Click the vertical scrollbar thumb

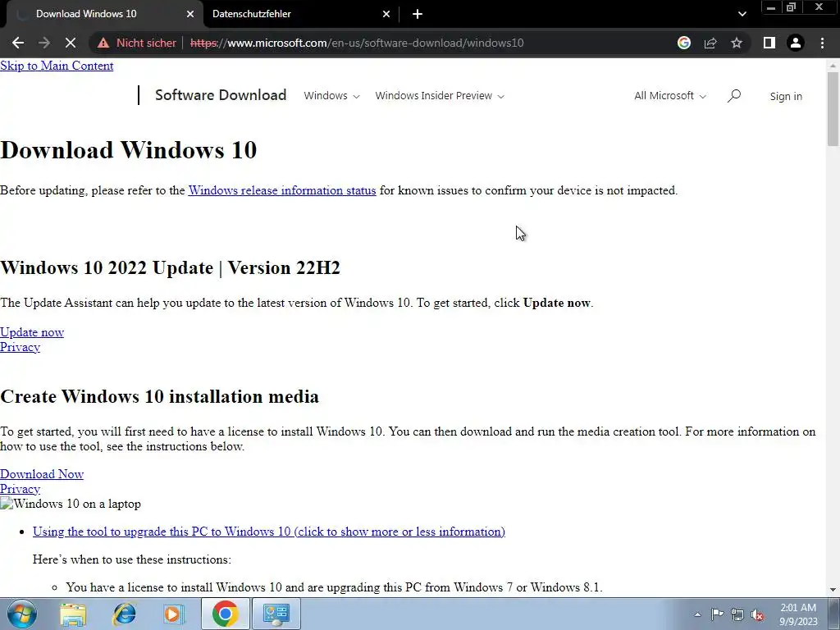click(x=833, y=109)
